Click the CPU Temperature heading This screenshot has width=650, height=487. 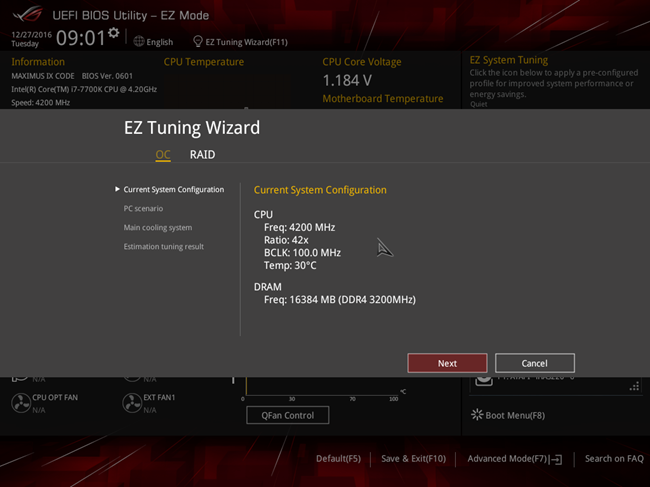(204, 62)
